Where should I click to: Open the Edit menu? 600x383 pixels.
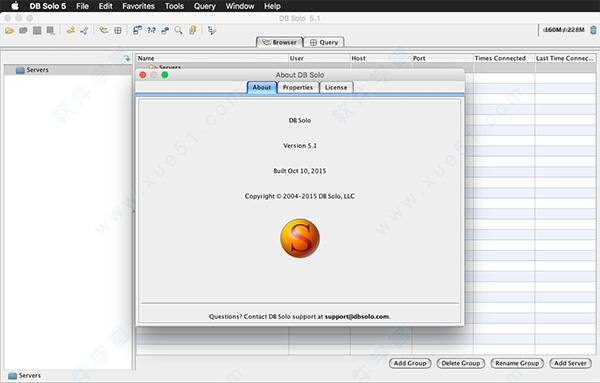pyautogui.click(x=106, y=6)
